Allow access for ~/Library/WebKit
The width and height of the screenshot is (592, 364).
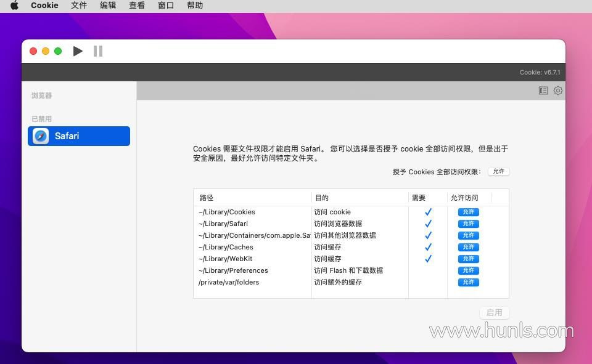point(468,259)
